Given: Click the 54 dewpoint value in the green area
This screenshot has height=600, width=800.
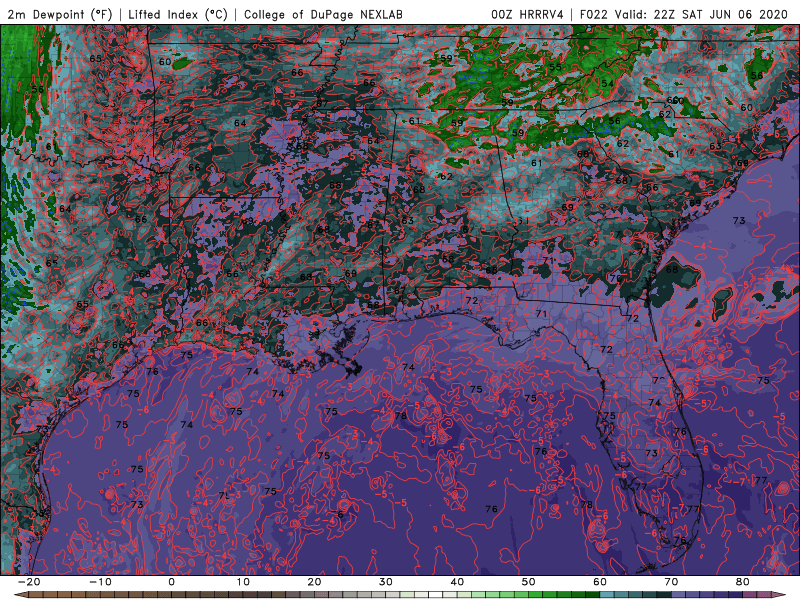Looking at the screenshot, I should 607,83.
